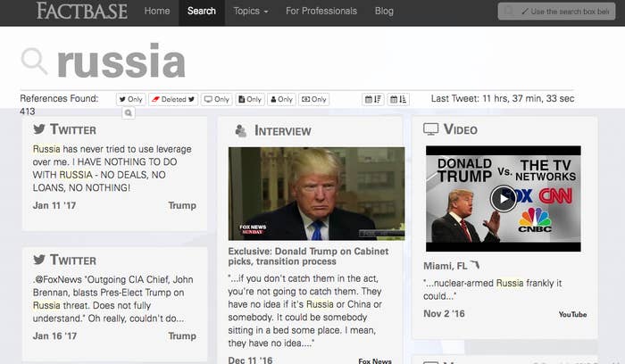Click the Factbase logo
The width and height of the screenshot is (625, 364).
click(x=82, y=11)
